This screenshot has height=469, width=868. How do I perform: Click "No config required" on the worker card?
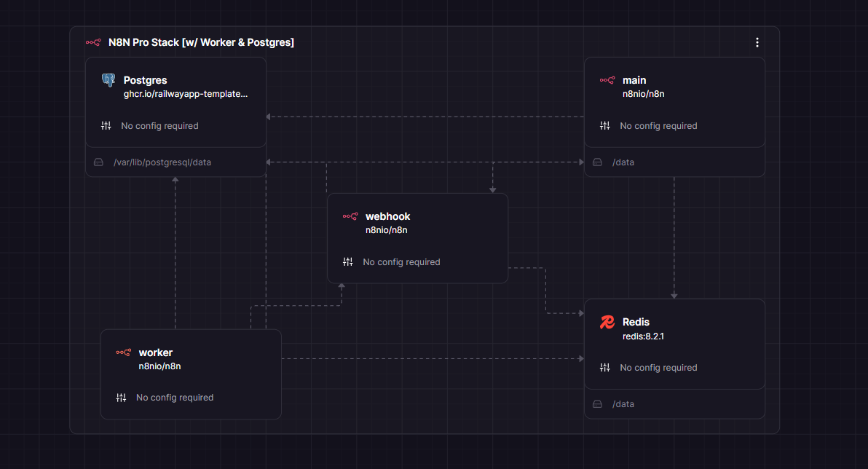click(174, 398)
